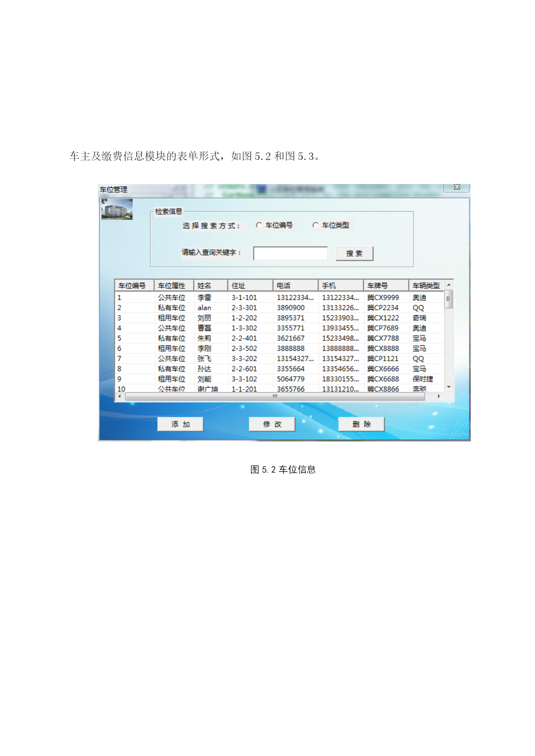The image size is (535, 756).
Task: Click the horizontal scrollbar thumb
Action: [275, 396]
